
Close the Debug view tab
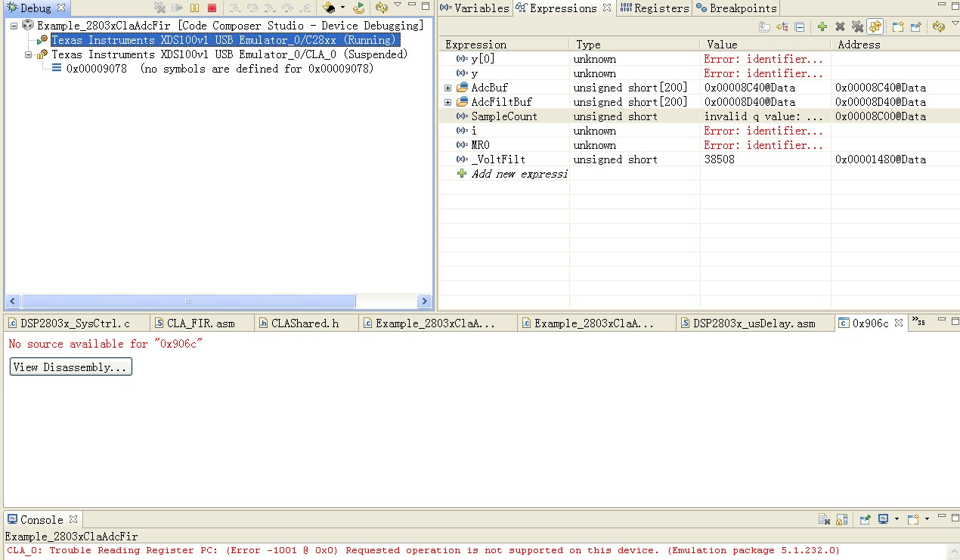[x=61, y=8]
